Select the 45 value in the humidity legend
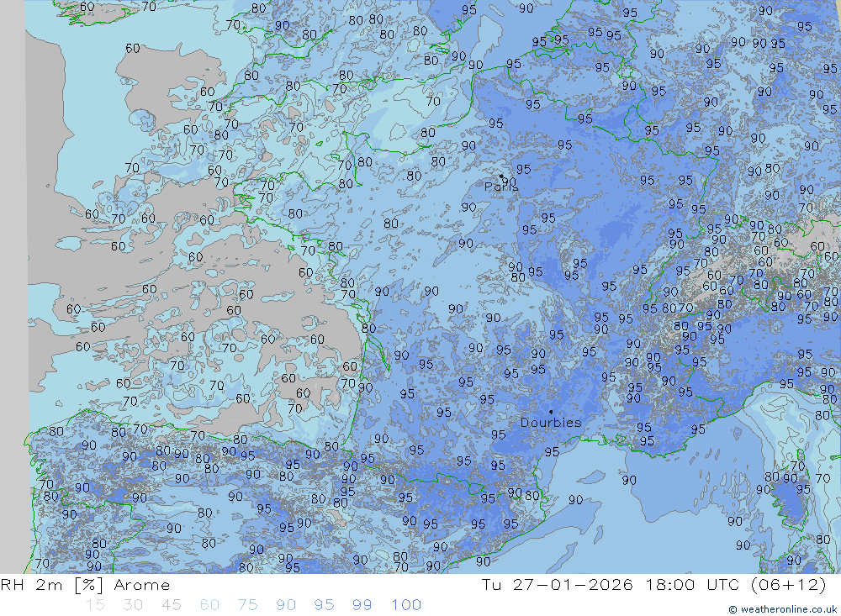The image size is (841, 616). pos(171,605)
